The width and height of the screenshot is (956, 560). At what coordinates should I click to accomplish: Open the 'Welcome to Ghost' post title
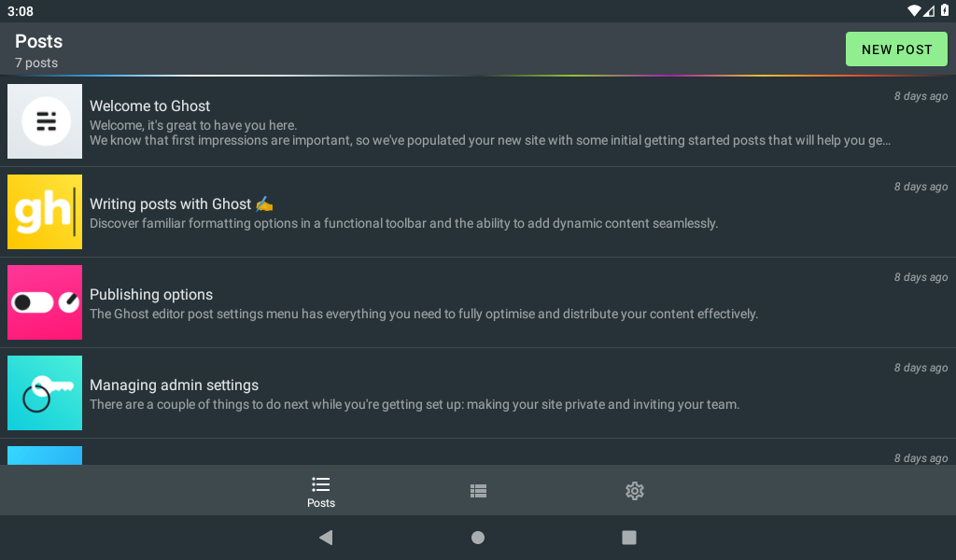[x=150, y=106]
